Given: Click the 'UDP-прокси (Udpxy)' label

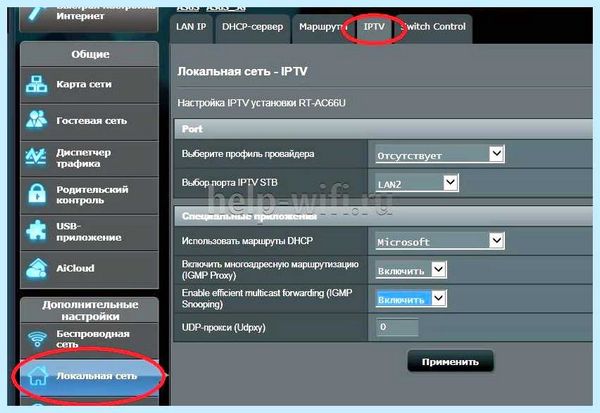Looking at the screenshot, I should coord(223,328).
